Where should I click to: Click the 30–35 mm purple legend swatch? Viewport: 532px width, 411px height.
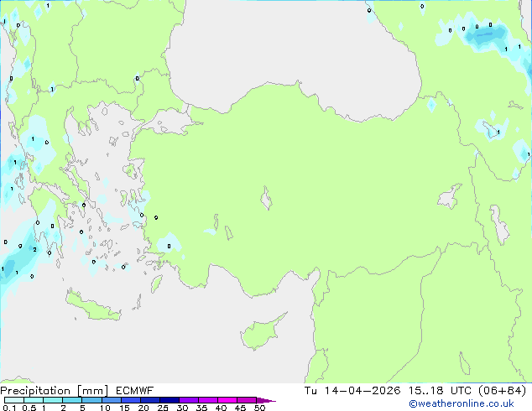pos(188,400)
